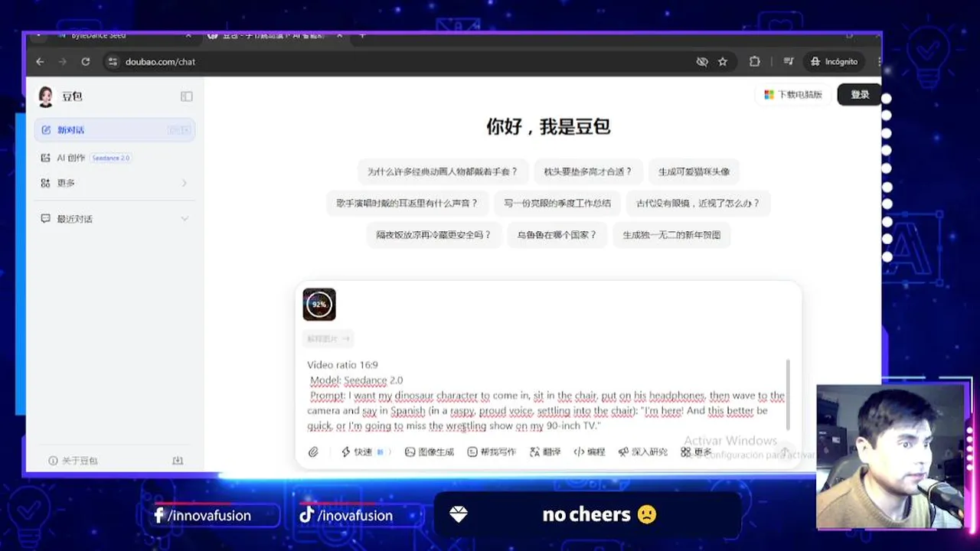Choose the 深入研究 deep research tool
The height and width of the screenshot is (551, 980).
(643, 452)
